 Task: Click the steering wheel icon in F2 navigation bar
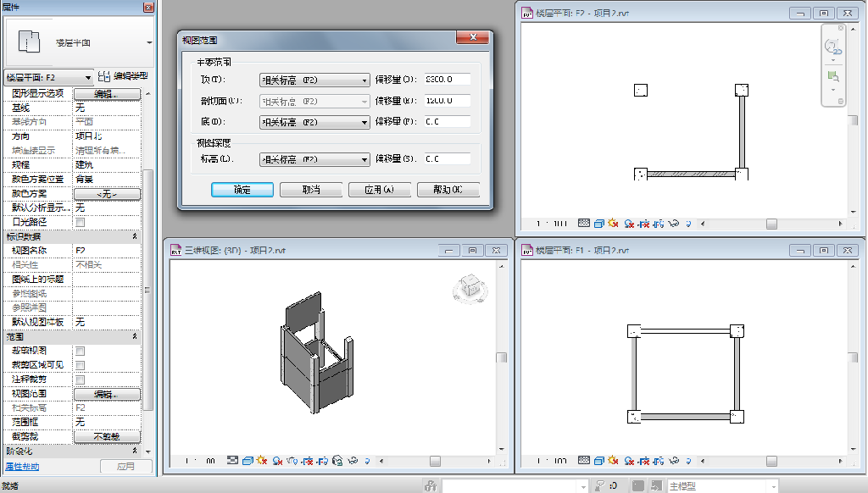[832, 47]
